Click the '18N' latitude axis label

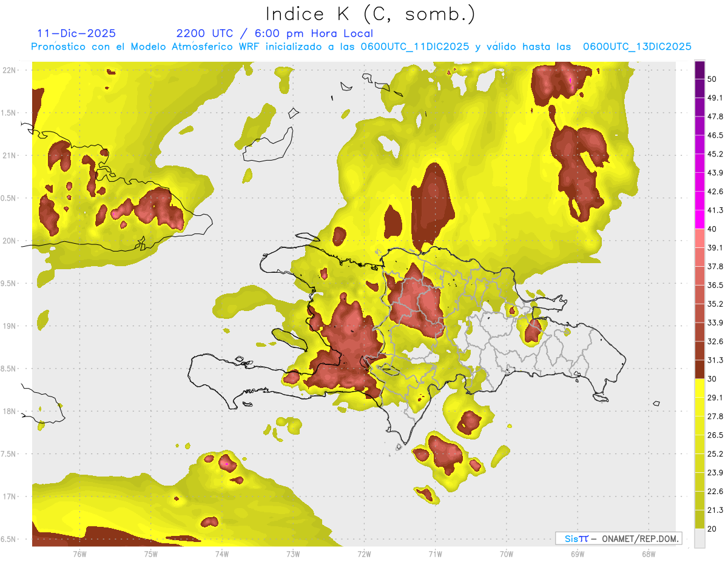(x=9, y=411)
